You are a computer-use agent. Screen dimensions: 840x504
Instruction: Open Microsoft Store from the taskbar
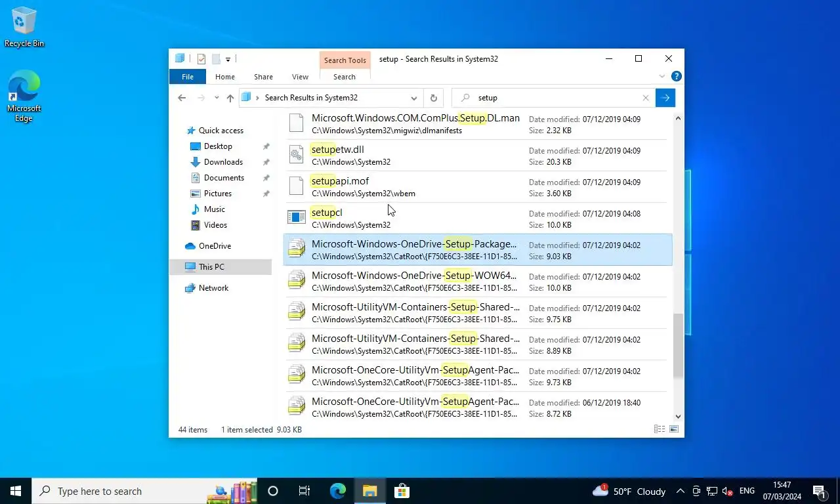402,491
